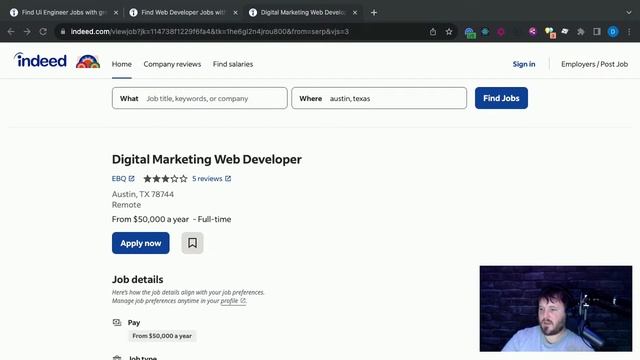Click the share icon in address bar
Image resolution: width=640 pixels, height=360 pixels.
[433, 31]
